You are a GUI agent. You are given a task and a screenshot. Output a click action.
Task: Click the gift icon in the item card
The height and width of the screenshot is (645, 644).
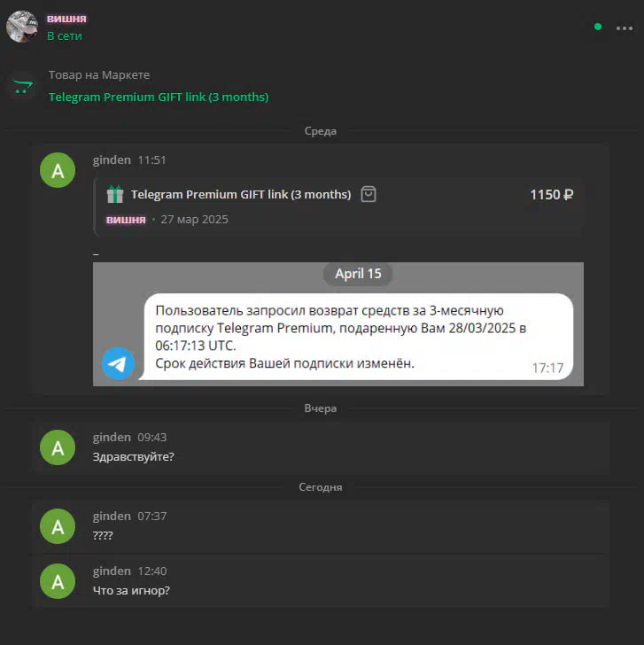tap(115, 194)
